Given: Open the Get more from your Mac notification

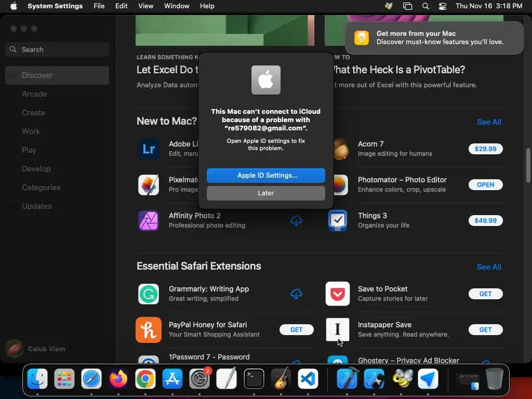Looking at the screenshot, I should click(434, 38).
